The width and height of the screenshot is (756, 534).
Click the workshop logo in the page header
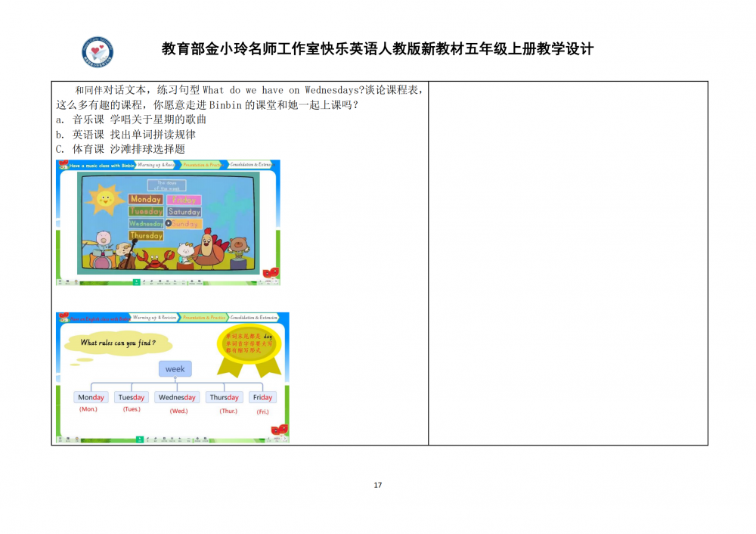point(98,51)
